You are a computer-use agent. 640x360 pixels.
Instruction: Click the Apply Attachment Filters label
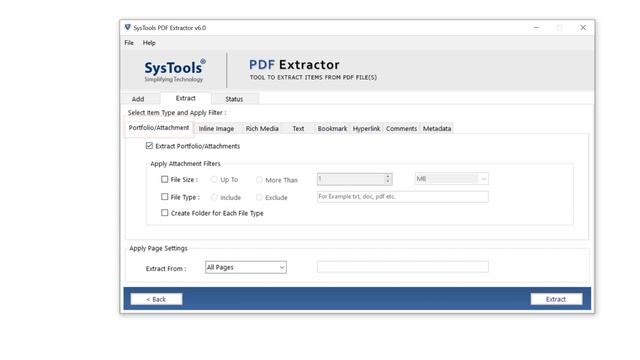[185, 164]
